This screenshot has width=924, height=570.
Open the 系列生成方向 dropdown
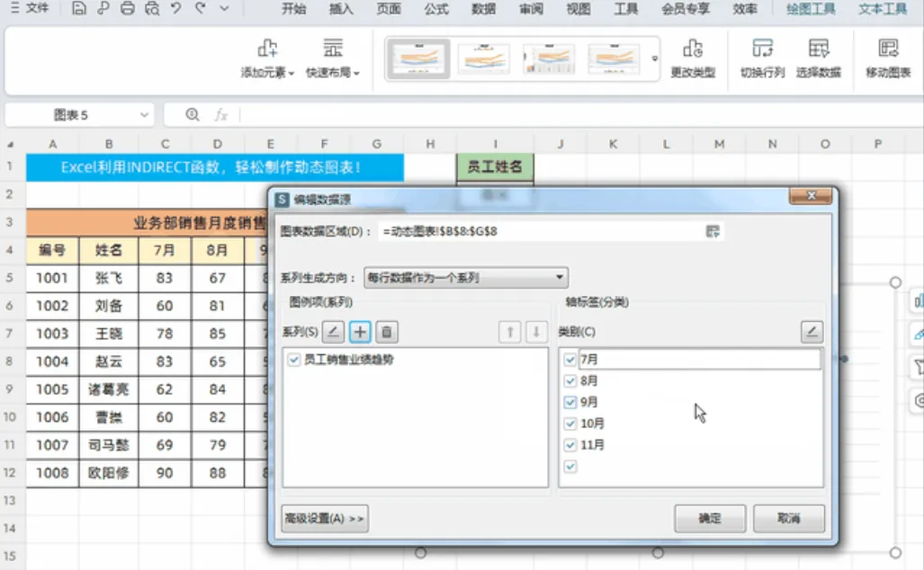coord(465,277)
